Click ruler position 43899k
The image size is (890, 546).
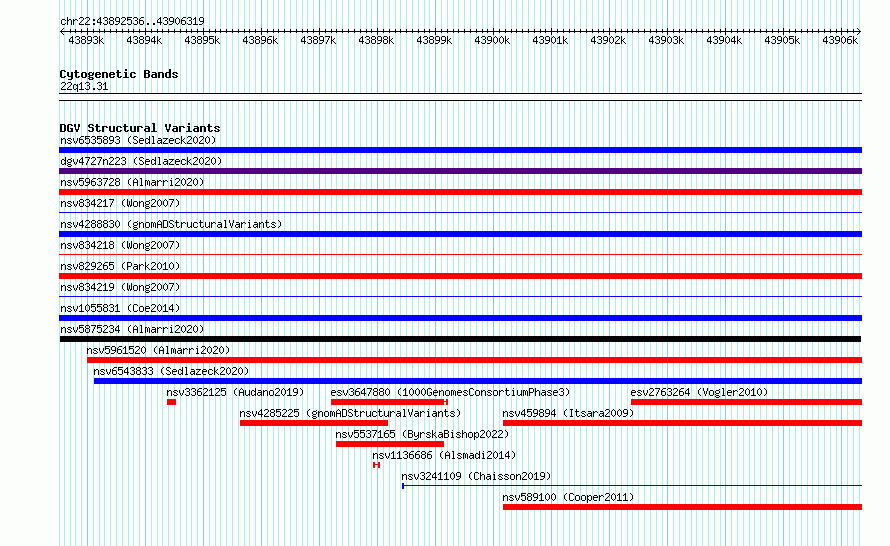(x=434, y=41)
